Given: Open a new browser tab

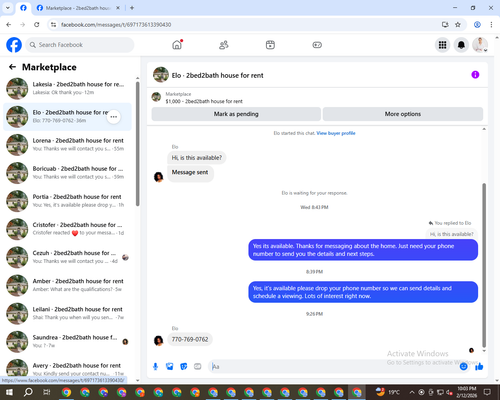Looking at the screenshot, I should pos(132,8).
